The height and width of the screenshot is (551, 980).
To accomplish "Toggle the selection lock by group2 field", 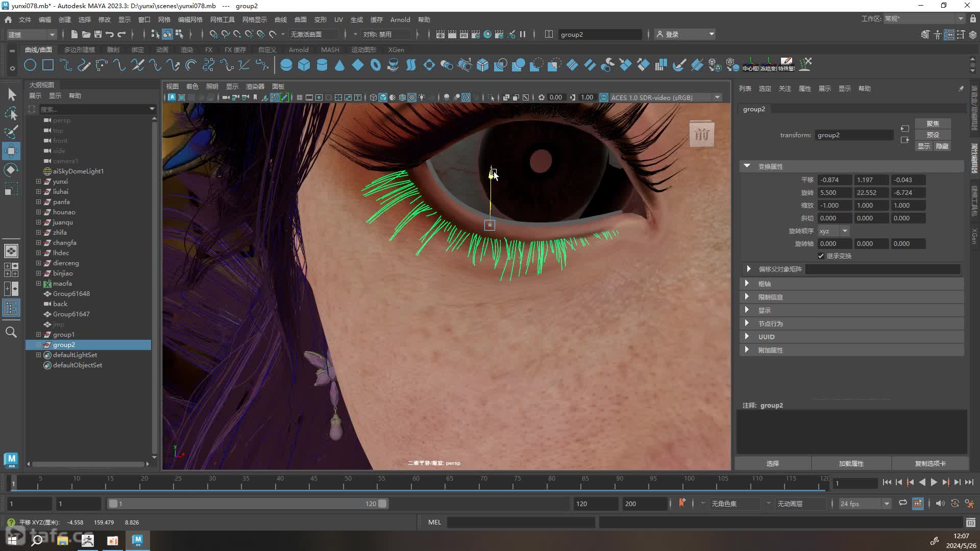I will pos(549,34).
